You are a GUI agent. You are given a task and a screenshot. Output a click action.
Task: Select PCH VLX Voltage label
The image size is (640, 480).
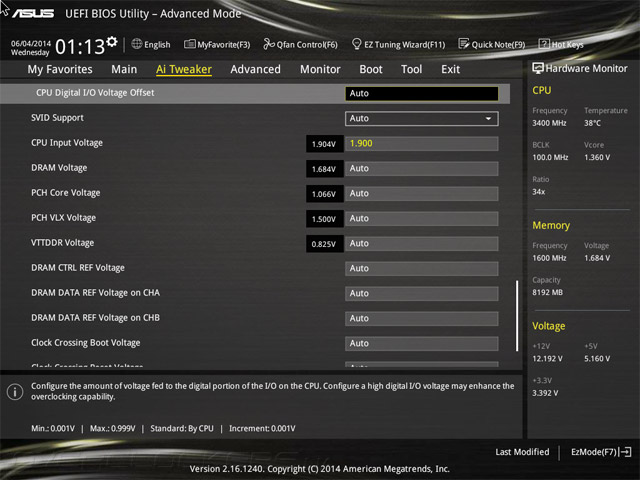64,218
